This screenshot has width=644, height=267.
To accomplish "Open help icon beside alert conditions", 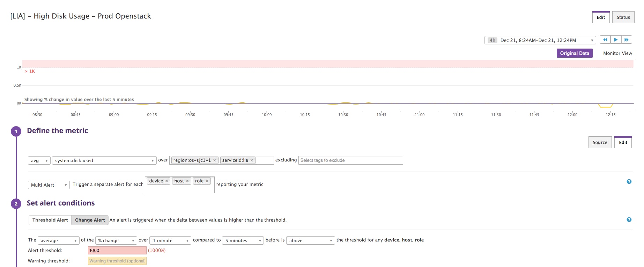I will point(629,220).
